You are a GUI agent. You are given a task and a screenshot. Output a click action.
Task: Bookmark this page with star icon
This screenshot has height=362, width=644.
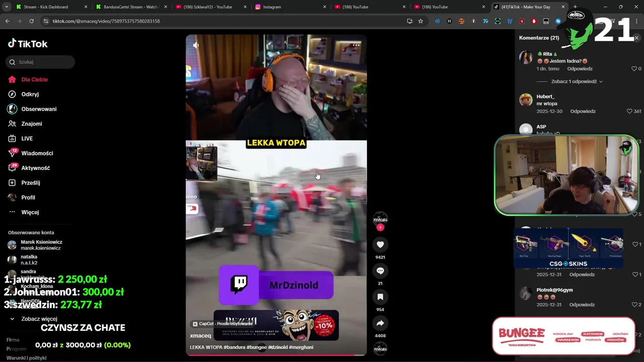click(x=421, y=21)
